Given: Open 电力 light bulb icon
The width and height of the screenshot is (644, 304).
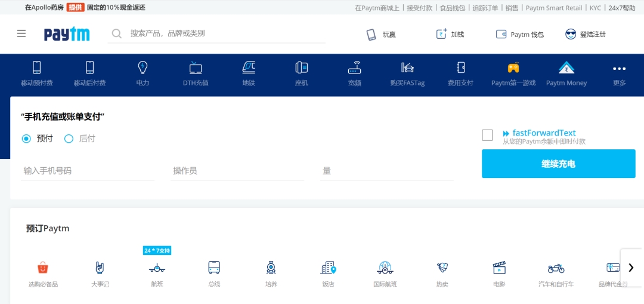Looking at the screenshot, I should 143,67.
